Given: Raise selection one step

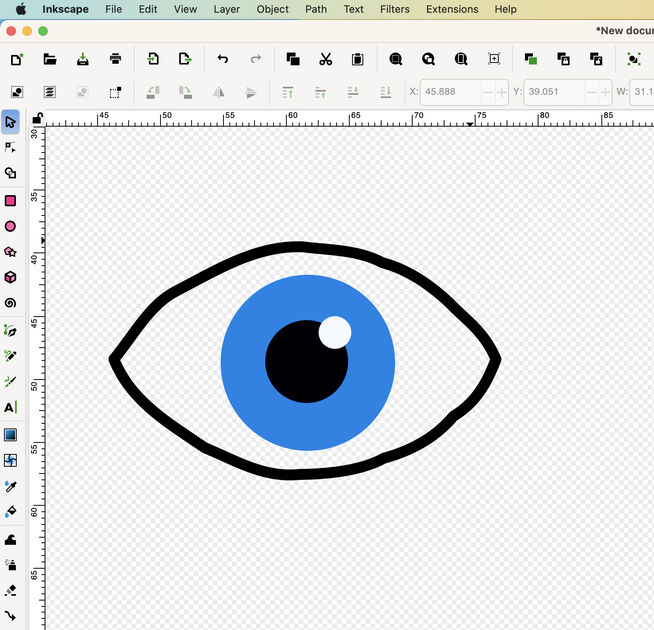Looking at the screenshot, I should (x=320, y=92).
